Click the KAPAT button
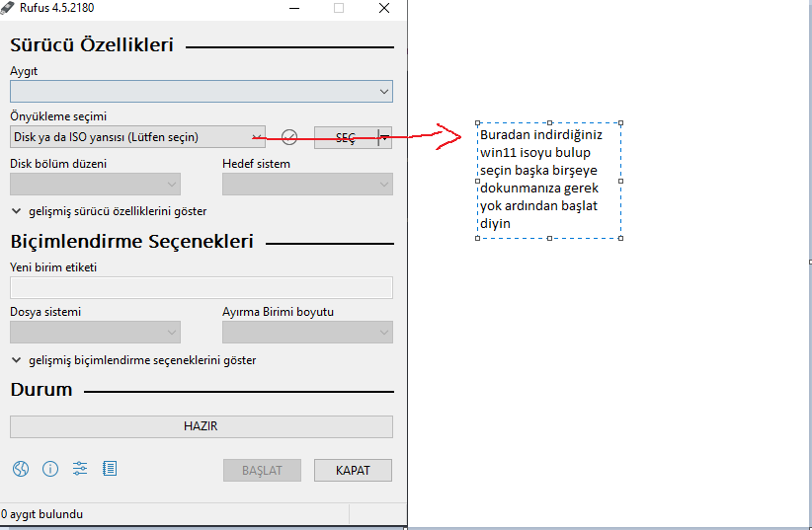 [x=354, y=471]
